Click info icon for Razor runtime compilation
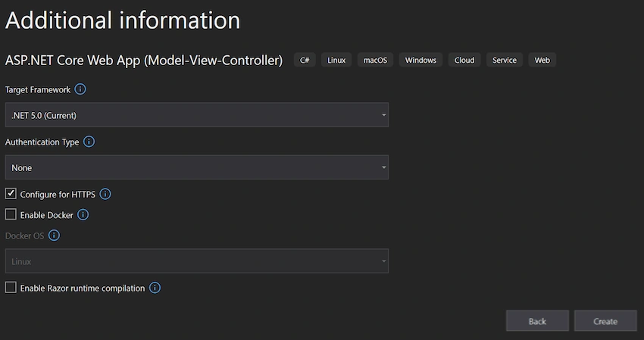 click(x=155, y=288)
